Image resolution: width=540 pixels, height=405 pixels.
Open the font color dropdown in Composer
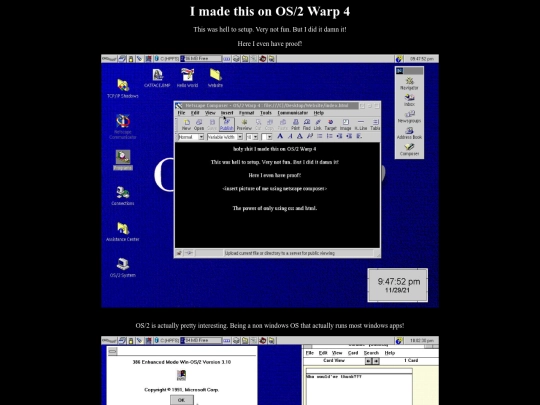[x=267, y=137]
